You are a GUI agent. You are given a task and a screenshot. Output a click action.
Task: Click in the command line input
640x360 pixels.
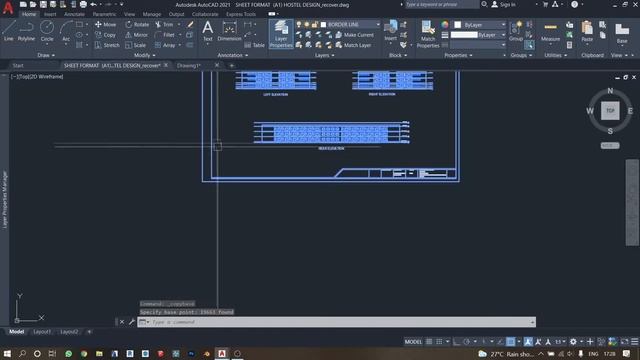point(337,322)
